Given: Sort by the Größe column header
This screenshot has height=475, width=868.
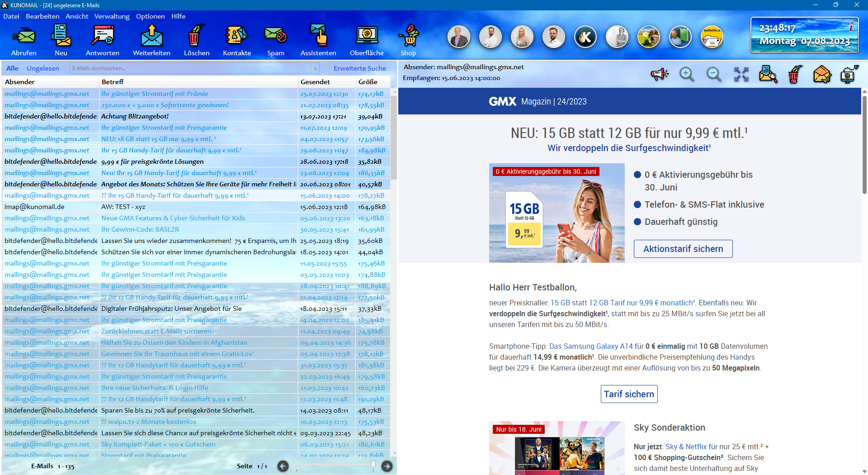Looking at the screenshot, I should pos(373,82).
